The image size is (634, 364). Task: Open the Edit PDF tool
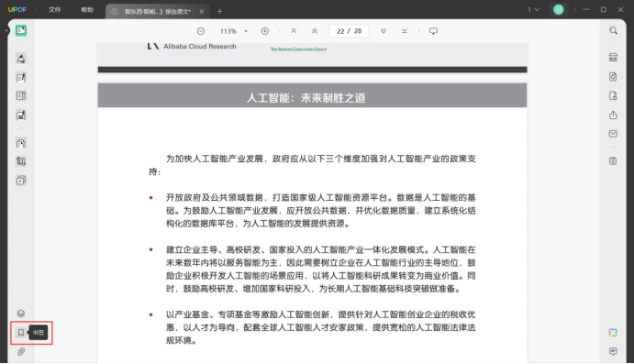pos(21,78)
